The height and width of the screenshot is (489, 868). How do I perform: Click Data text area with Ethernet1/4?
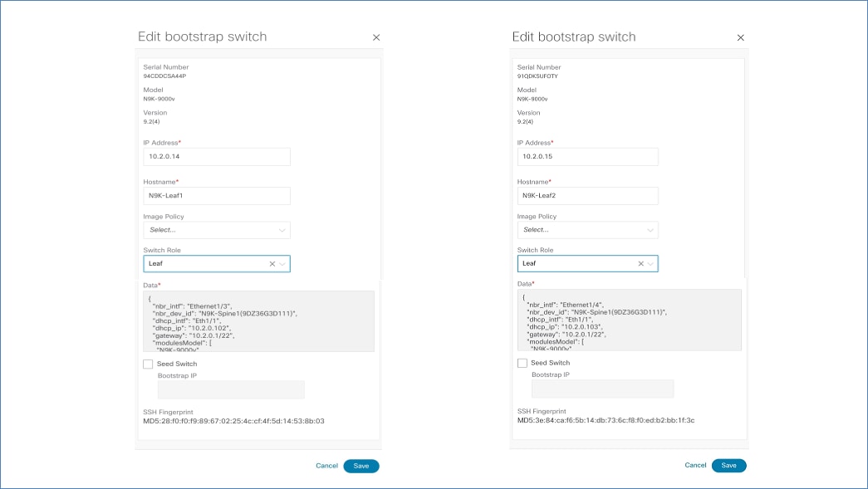tap(630, 320)
